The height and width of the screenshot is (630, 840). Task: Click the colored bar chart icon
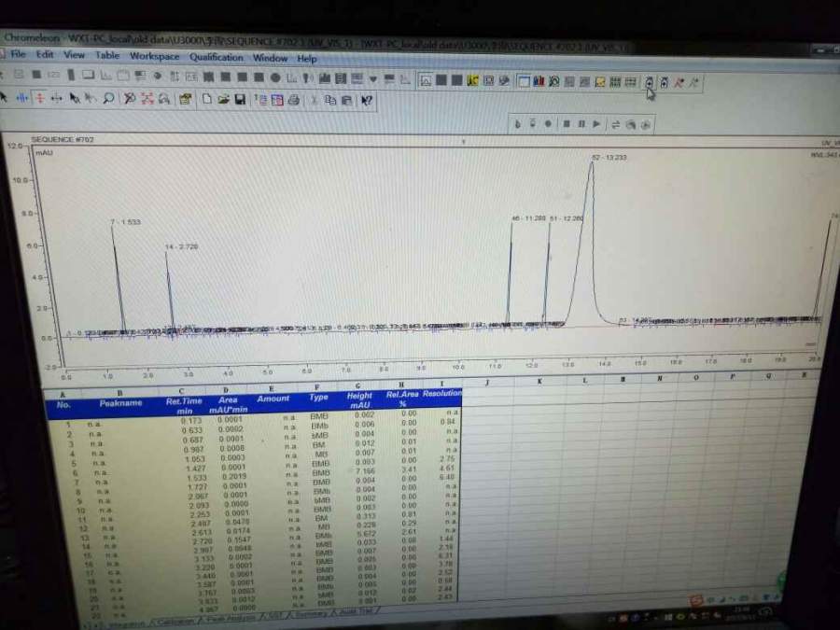(539, 81)
